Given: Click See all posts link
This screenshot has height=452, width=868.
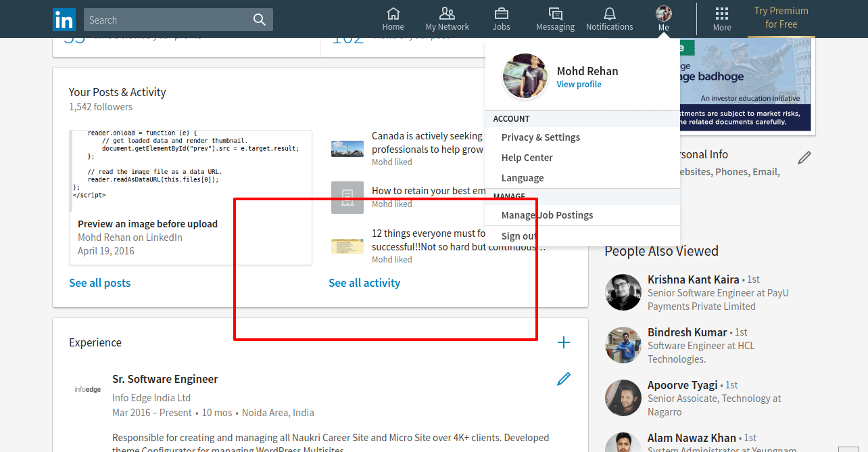Looking at the screenshot, I should pyautogui.click(x=100, y=283).
